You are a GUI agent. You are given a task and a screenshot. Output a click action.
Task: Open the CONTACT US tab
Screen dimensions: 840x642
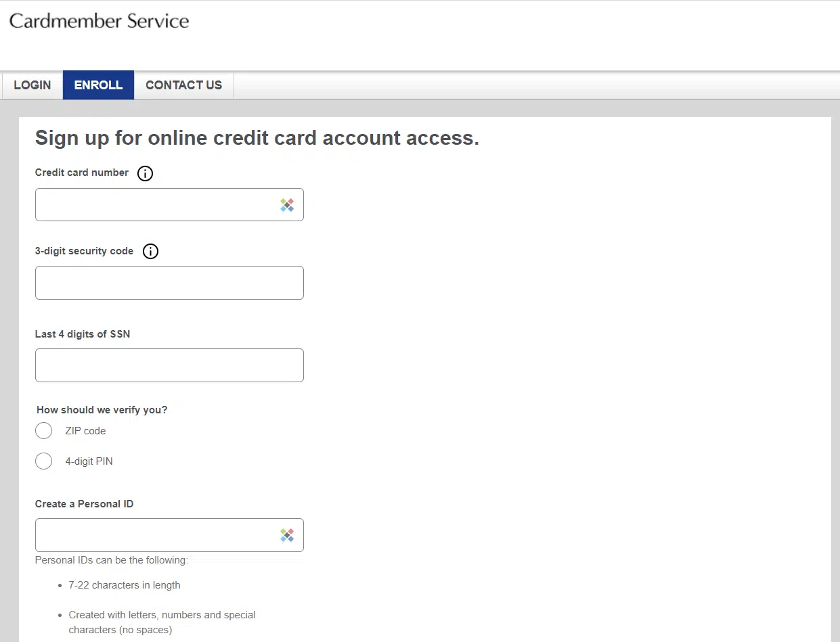coord(183,85)
